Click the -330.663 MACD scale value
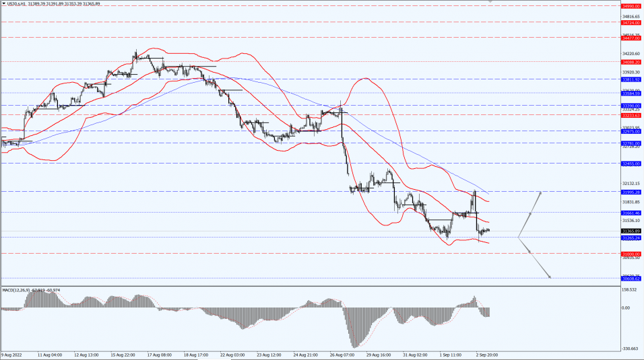The image size is (644, 360). tap(631, 348)
